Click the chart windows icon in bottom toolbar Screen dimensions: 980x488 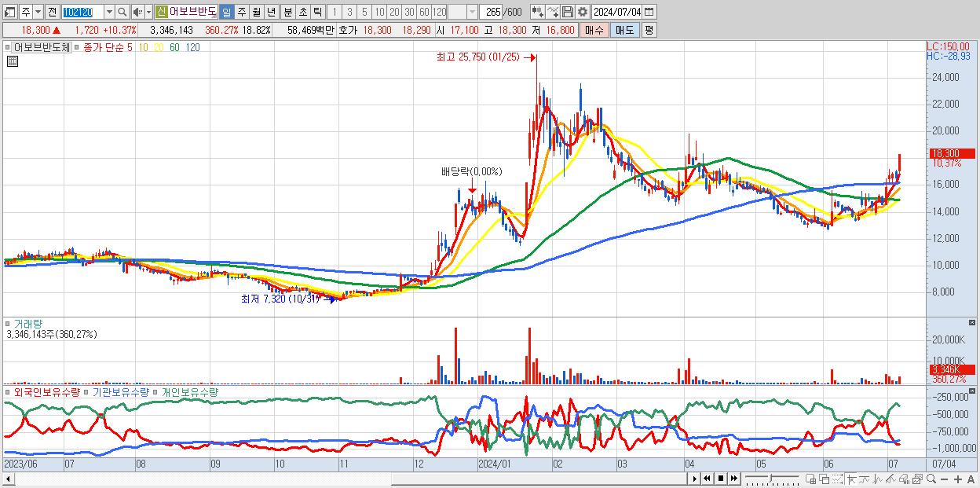pyautogui.click(x=918, y=479)
